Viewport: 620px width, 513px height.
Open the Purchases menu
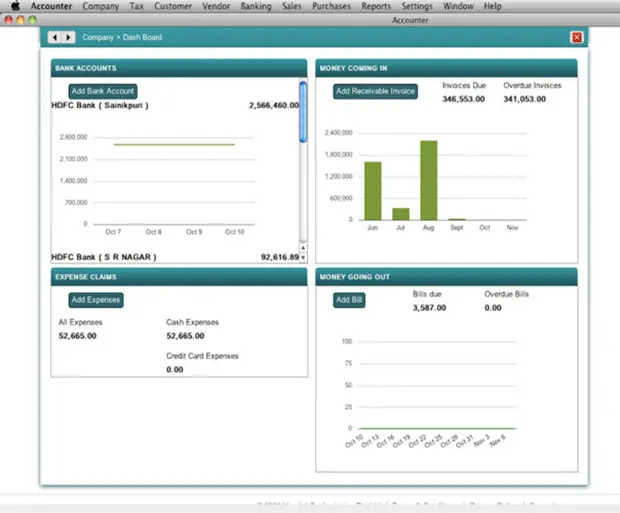click(331, 6)
